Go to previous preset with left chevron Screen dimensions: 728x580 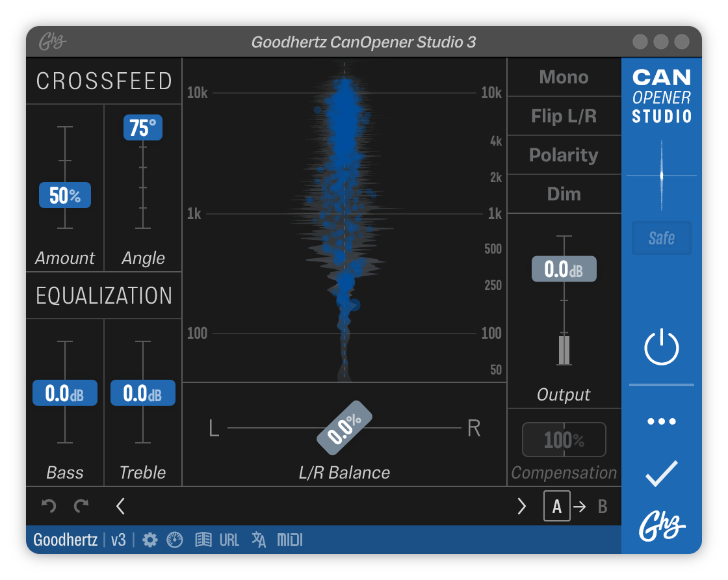120,506
